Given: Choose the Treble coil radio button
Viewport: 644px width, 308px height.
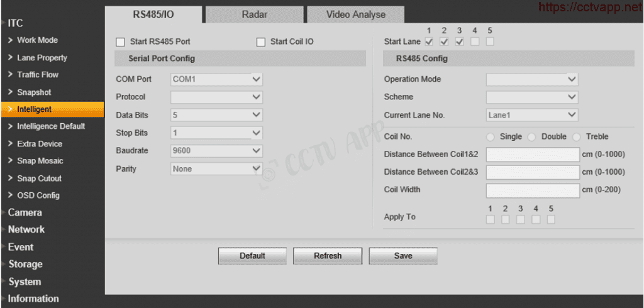Looking at the screenshot, I should 576,137.
